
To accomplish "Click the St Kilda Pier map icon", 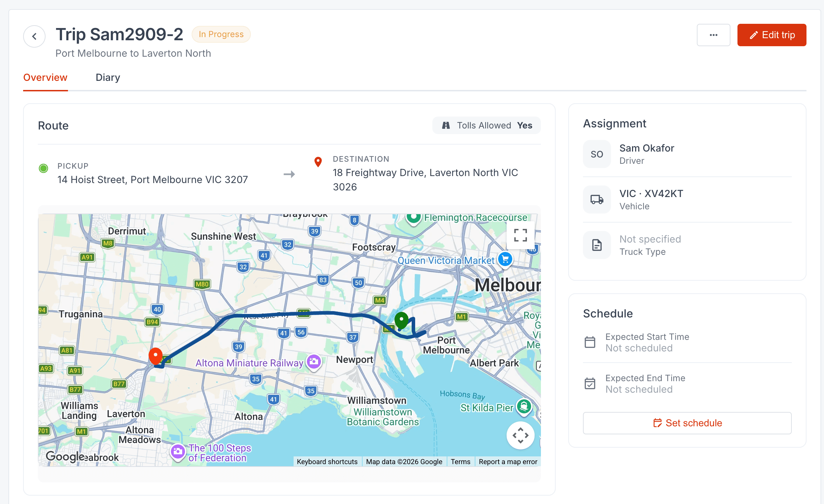I will [x=524, y=407].
